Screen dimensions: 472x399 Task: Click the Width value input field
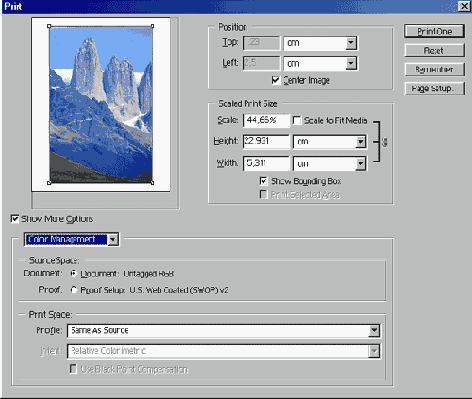pyautogui.click(x=266, y=163)
